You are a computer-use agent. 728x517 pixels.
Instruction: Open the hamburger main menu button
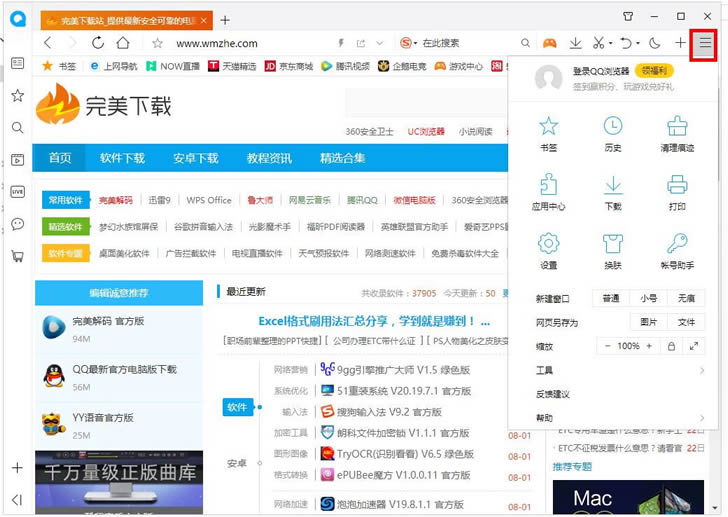tap(705, 44)
